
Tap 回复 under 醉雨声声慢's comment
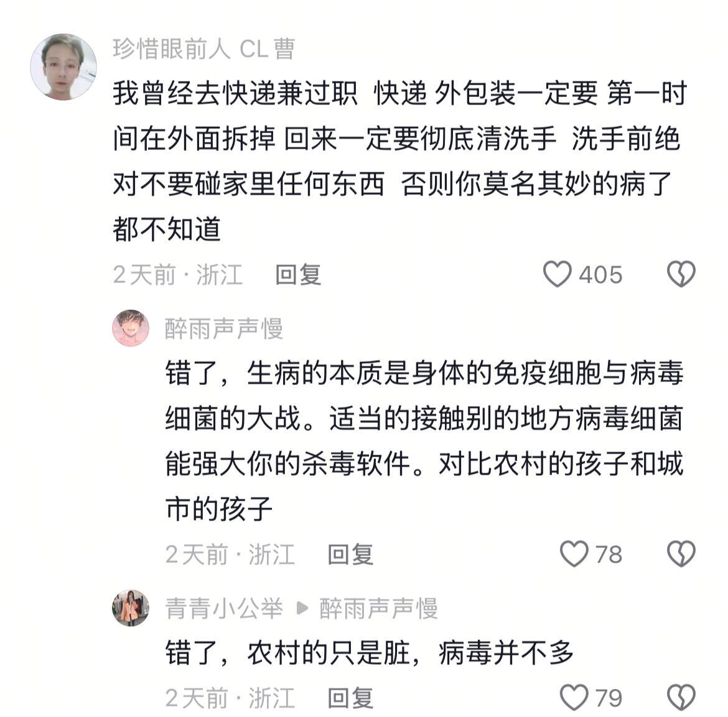(350, 554)
